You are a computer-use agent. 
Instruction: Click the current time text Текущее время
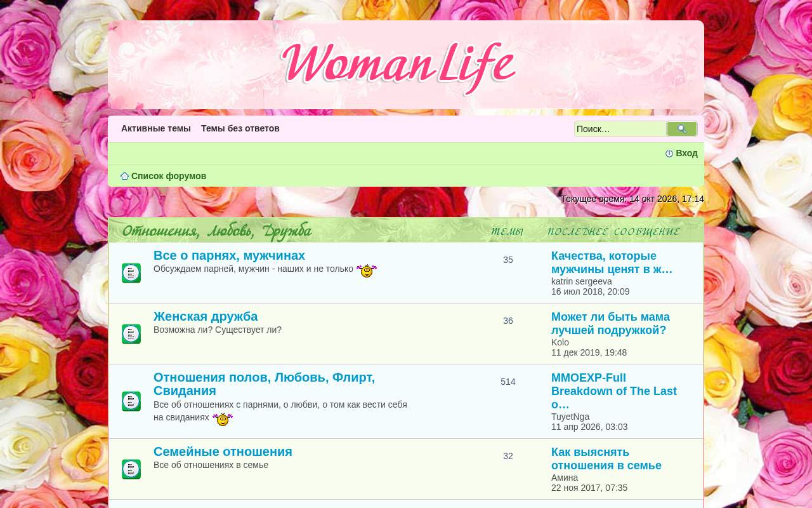coord(632,199)
